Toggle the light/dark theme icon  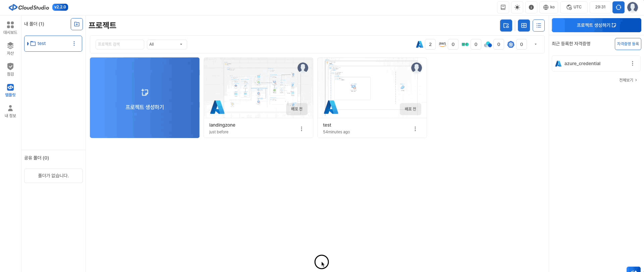pyautogui.click(x=517, y=7)
